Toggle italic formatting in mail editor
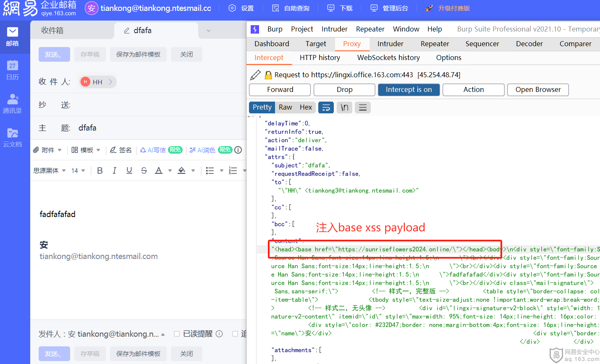The image size is (600, 364). pyautogui.click(x=114, y=170)
